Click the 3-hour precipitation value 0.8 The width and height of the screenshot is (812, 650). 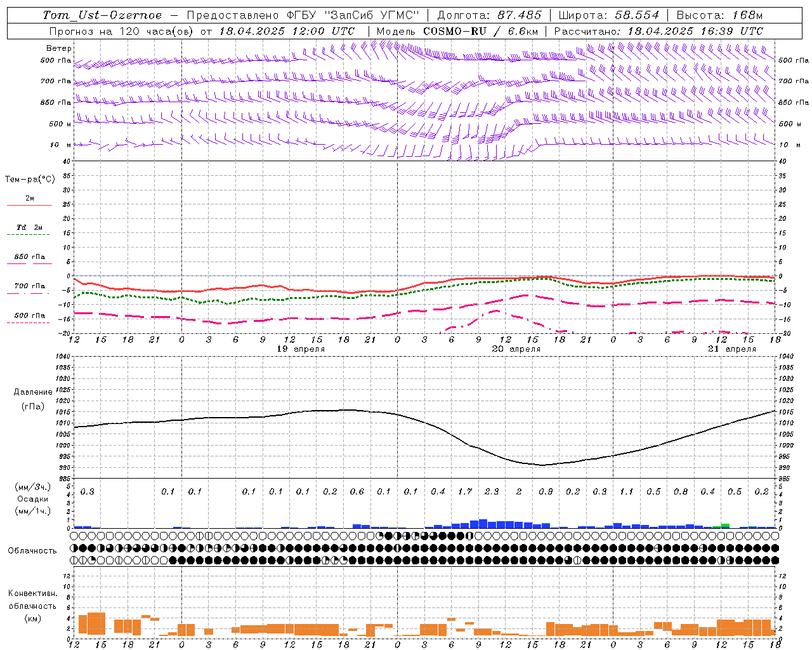point(681,492)
